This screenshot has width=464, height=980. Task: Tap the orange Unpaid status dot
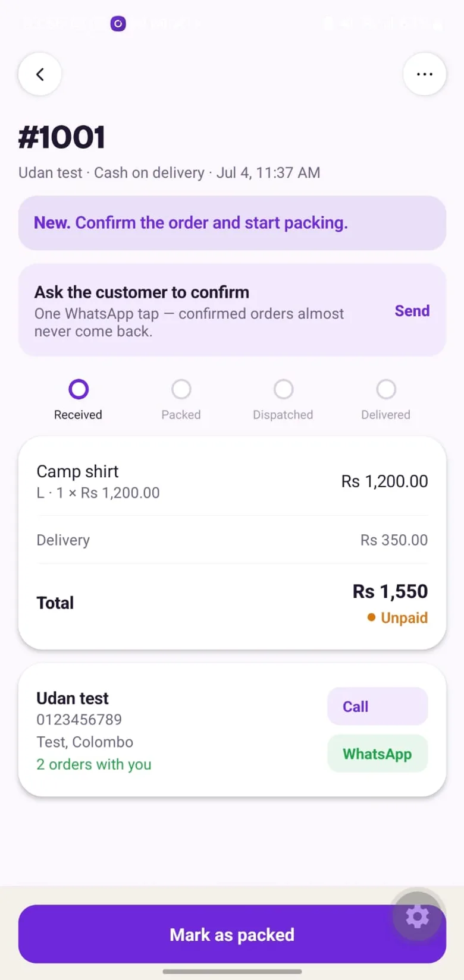(371, 617)
